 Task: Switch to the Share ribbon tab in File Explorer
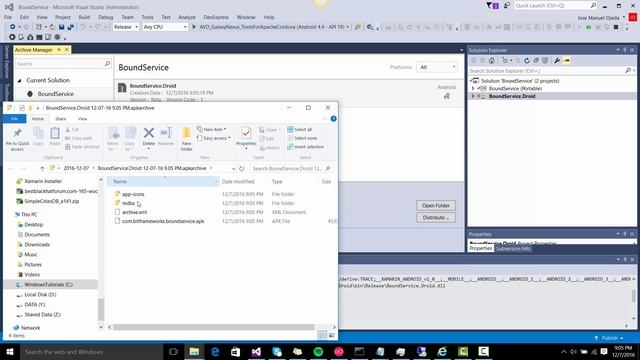pos(60,119)
